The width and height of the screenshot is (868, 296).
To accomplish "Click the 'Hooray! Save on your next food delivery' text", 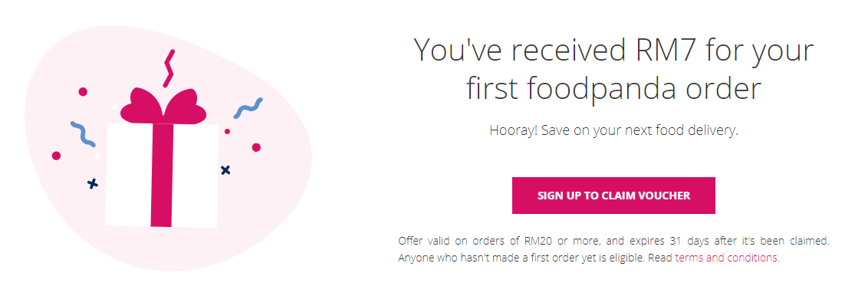I will pyautogui.click(x=613, y=131).
